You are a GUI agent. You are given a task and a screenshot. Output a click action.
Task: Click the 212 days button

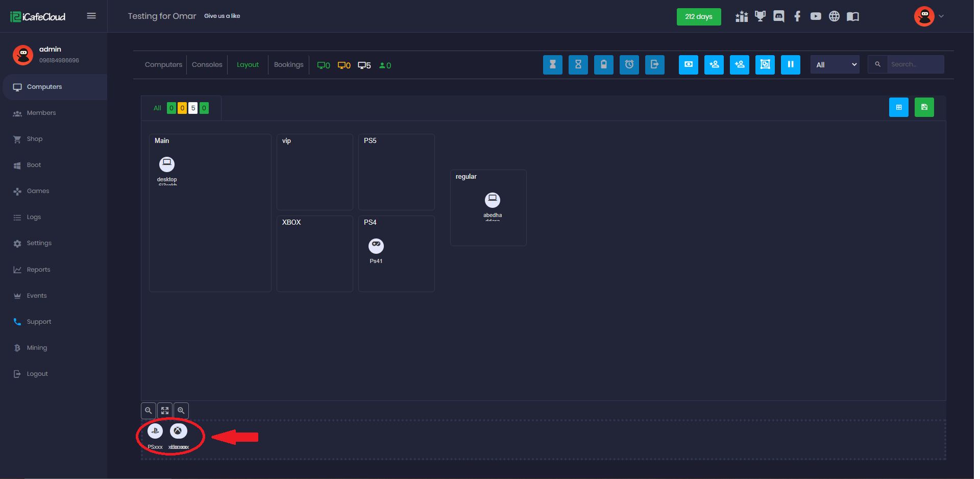[x=698, y=16]
